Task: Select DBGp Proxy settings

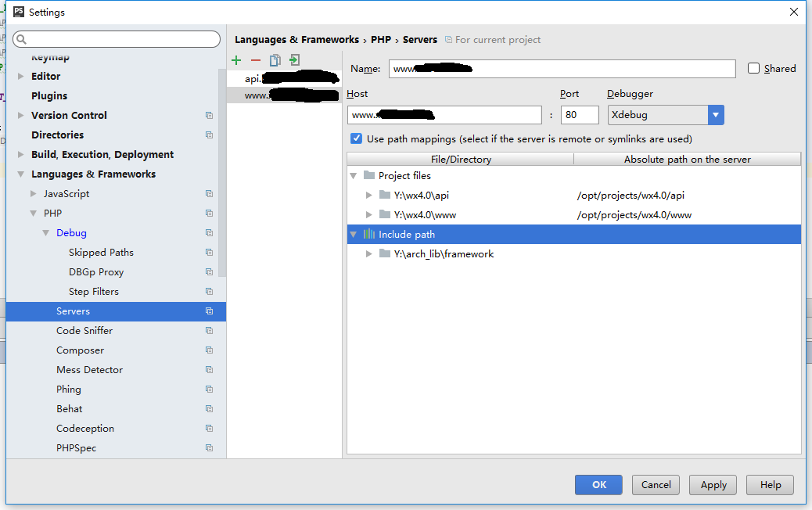Action: (96, 272)
